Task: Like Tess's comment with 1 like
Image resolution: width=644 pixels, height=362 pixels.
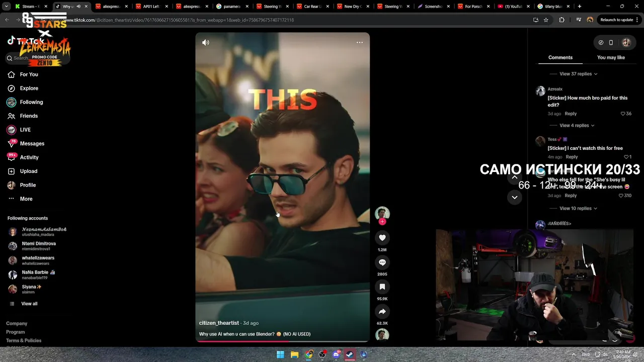Action: [626, 157]
